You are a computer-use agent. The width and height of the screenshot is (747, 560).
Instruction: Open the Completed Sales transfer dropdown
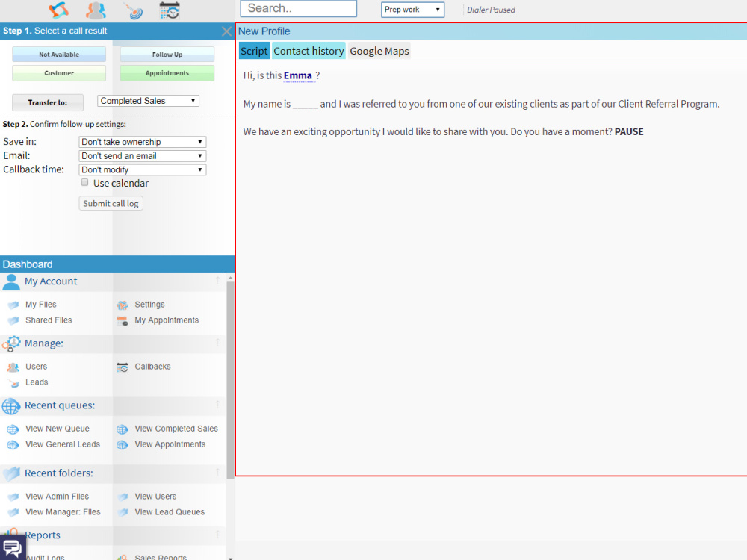pyautogui.click(x=148, y=101)
